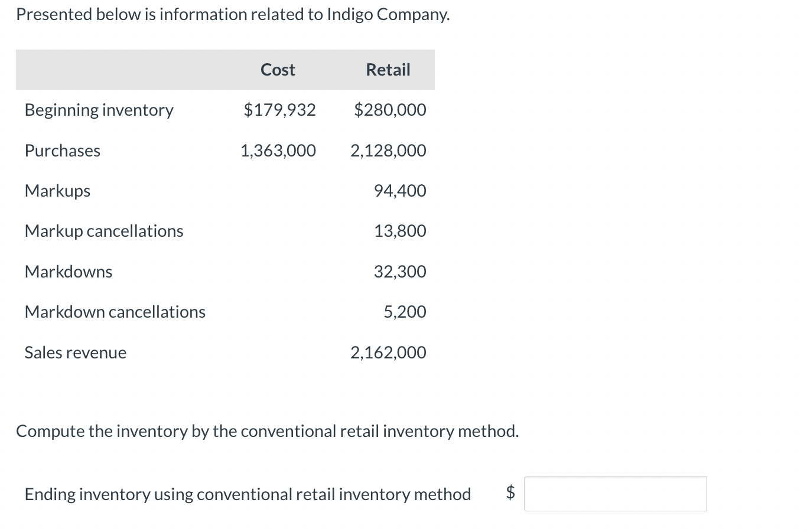
Task: Select the Markups row label
Action: (x=57, y=191)
